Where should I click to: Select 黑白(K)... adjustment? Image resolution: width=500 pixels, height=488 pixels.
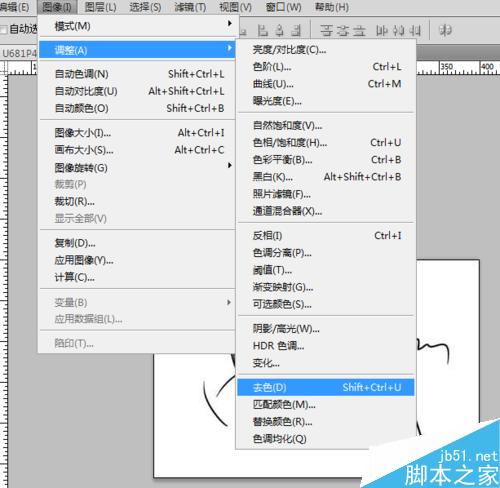pyautogui.click(x=326, y=177)
